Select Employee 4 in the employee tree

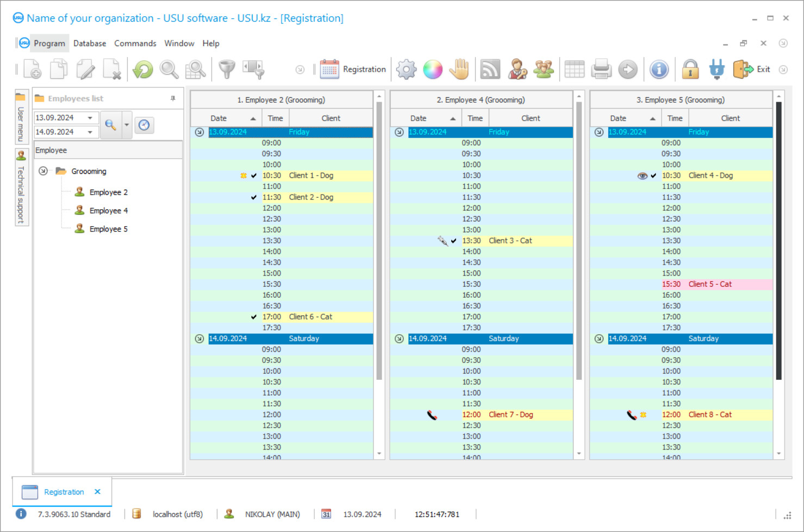point(109,210)
